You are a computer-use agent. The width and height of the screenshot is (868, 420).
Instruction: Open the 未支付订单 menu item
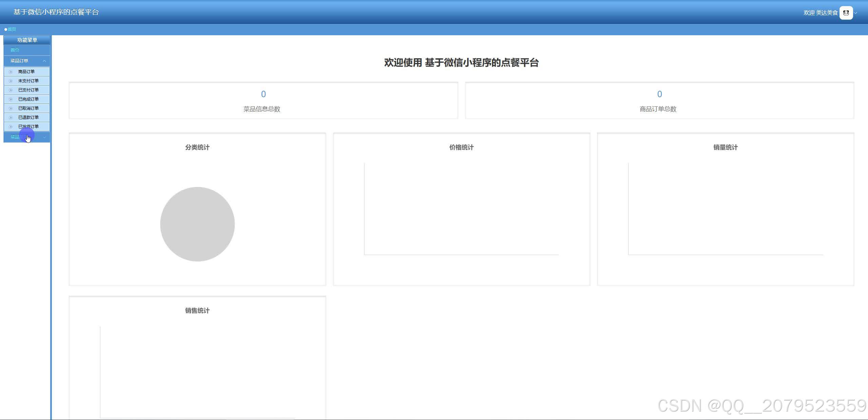(x=28, y=81)
